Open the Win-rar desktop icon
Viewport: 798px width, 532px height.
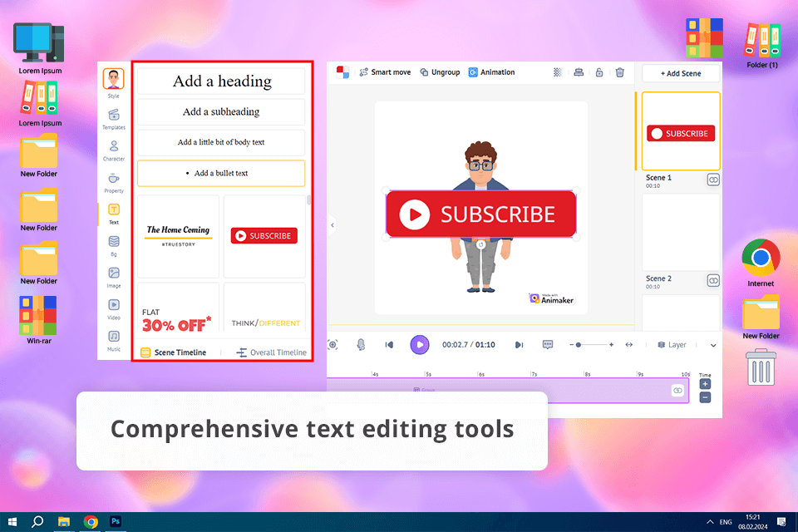[x=39, y=320]
